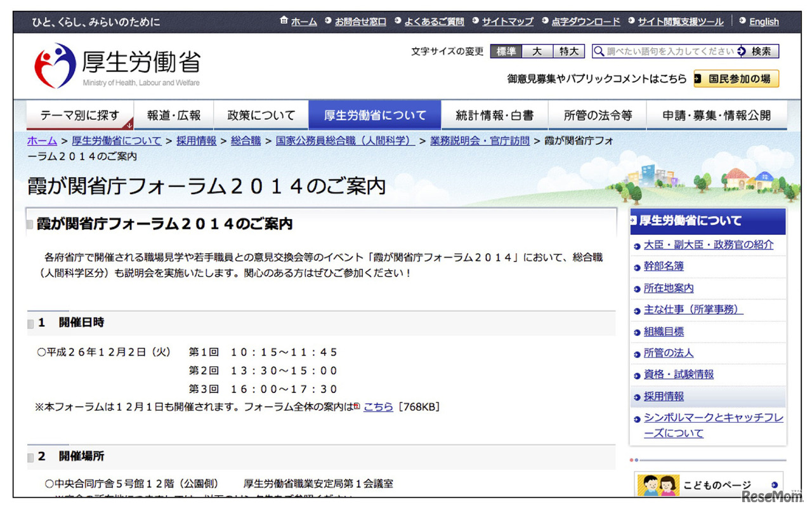Expand the 申請・募集・情報公開 menu
The image size is (812, 511).
[717, 114]
